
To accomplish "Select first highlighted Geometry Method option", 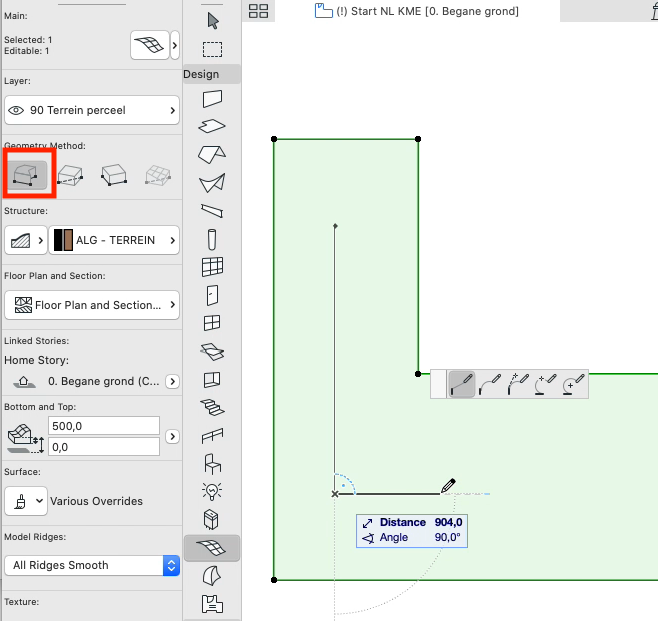I will 27,175.
